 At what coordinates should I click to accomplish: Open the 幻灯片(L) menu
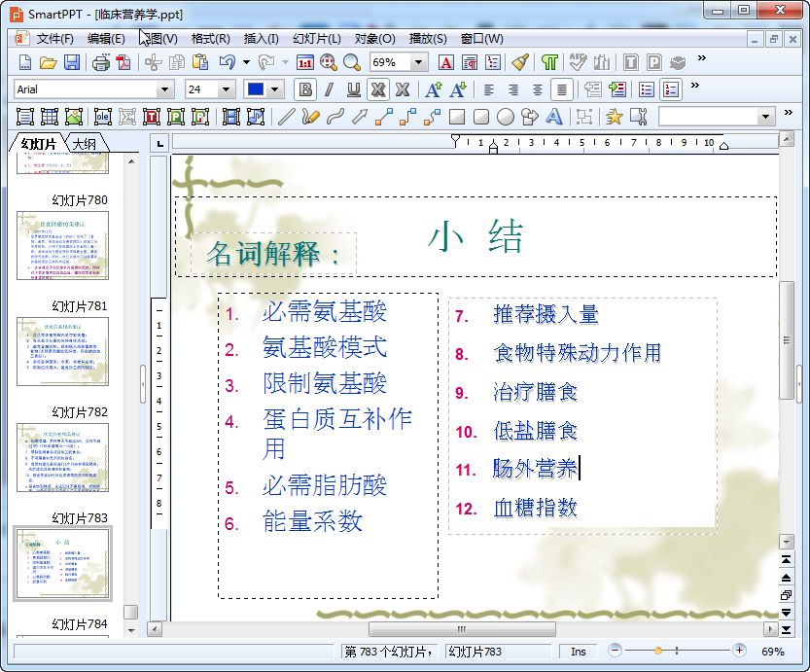pos(317,39)
